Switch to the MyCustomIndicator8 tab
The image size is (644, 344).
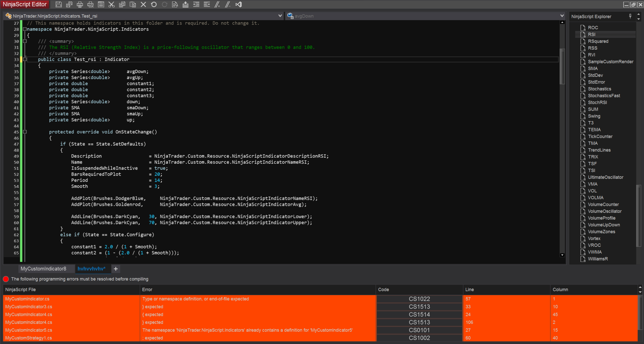point(43,269)
